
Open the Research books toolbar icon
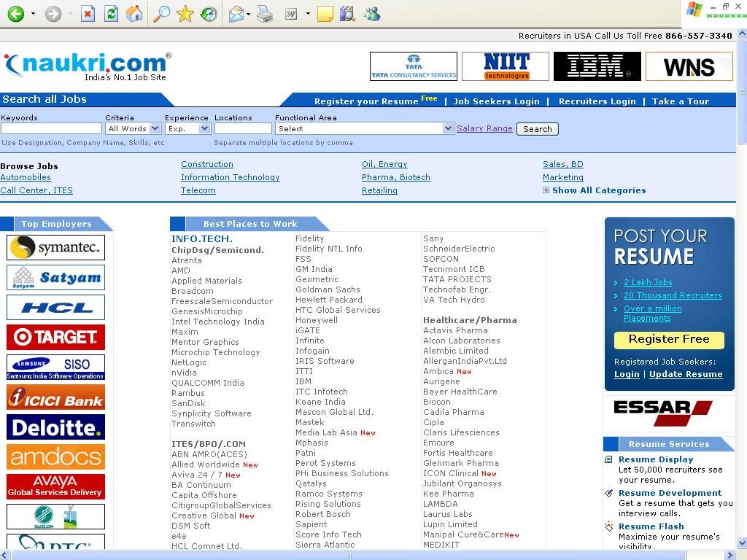pyautogui.click(x=348, y=14)
